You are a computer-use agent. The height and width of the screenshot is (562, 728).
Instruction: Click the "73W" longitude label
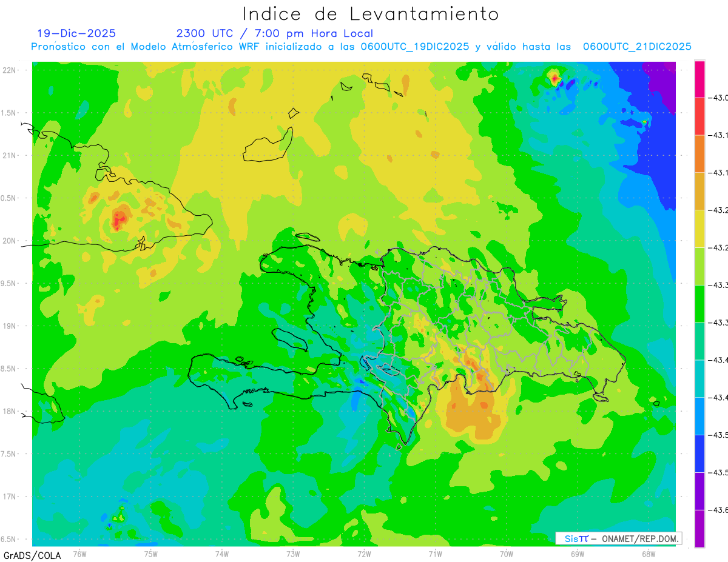point(293,554)
